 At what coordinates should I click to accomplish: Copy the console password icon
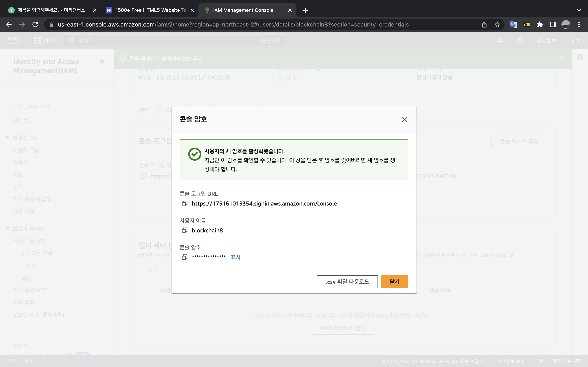[x=184, y=257]
